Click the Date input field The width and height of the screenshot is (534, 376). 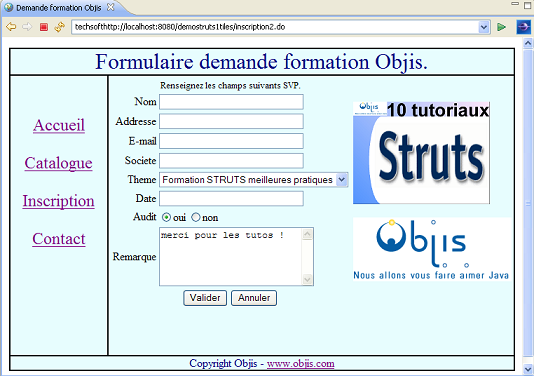[231, 199]
